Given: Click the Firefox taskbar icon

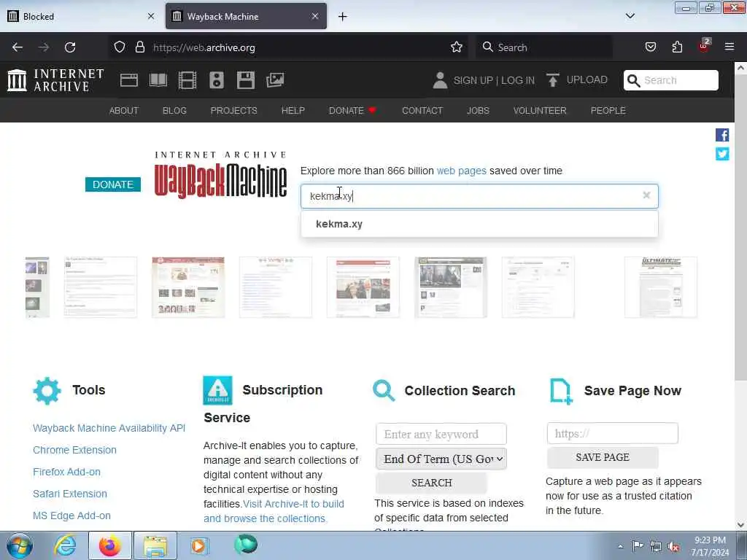Looking at the screenshot, I should pos(109,545).
